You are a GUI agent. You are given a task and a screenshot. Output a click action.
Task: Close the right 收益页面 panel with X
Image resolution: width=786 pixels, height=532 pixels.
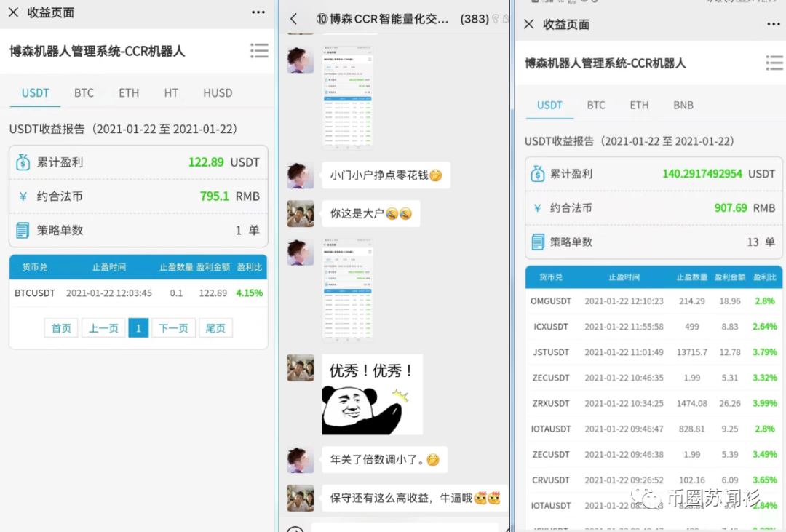click(529, 24)
